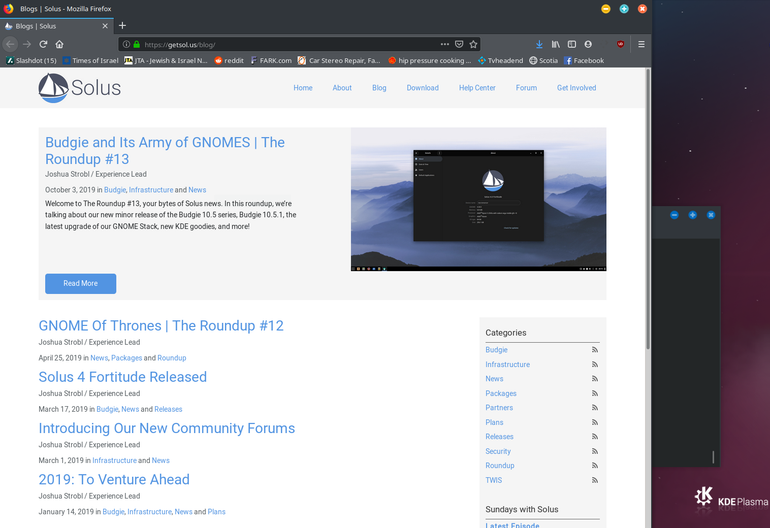Subscribe to Budgie category RSS feed icon

click(595, 350)
